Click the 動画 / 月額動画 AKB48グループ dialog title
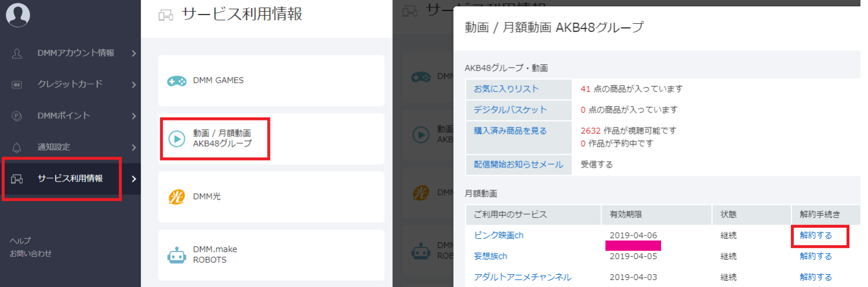The width and height of the screenshot is (868, 287). 555,27
